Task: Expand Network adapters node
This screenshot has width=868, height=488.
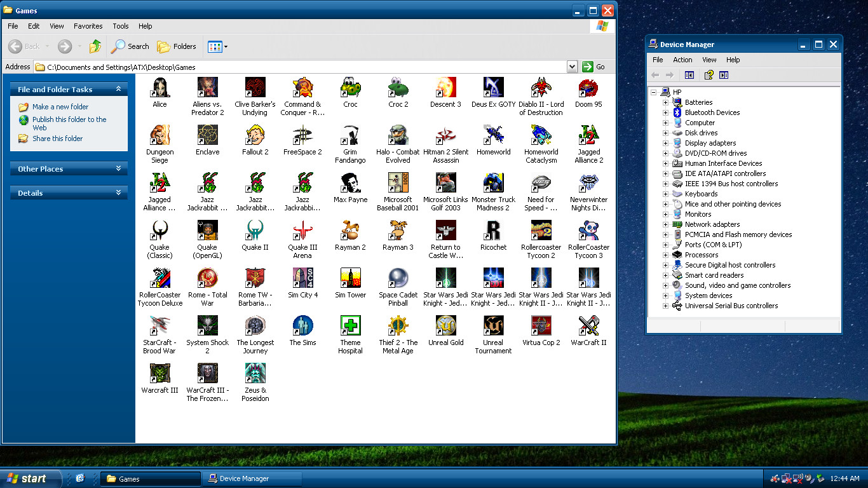Action: [666, 224]
